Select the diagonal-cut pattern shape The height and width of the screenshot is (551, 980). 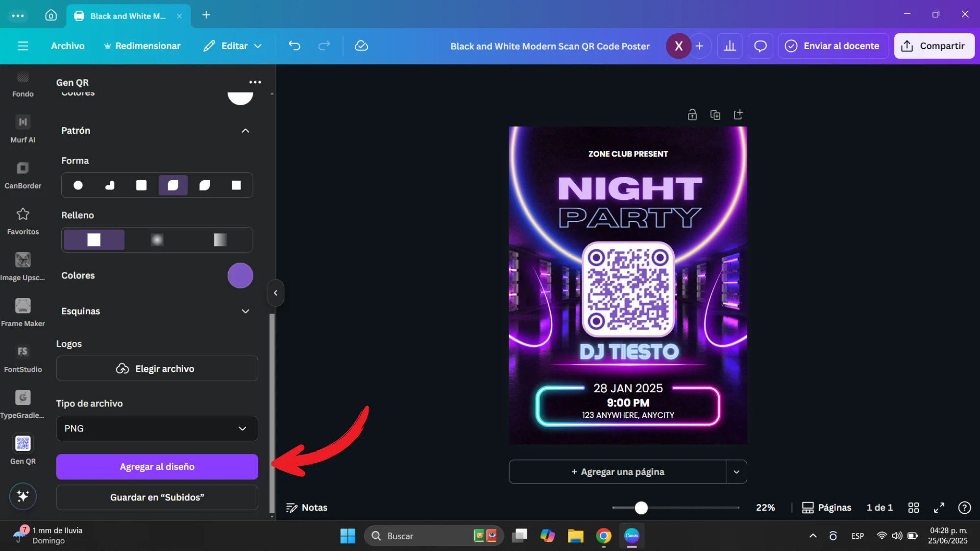pos(205,185)
